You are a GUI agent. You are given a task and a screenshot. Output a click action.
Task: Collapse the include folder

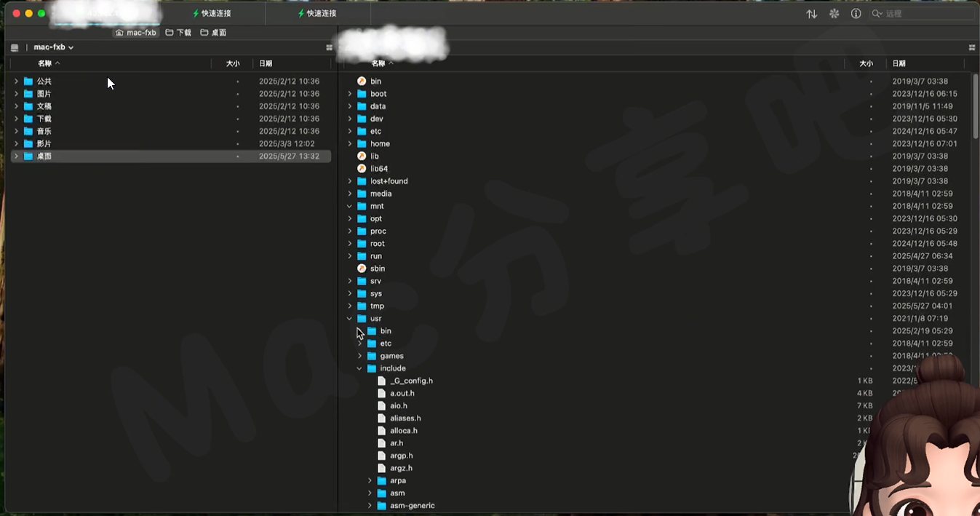pos(359,369)
